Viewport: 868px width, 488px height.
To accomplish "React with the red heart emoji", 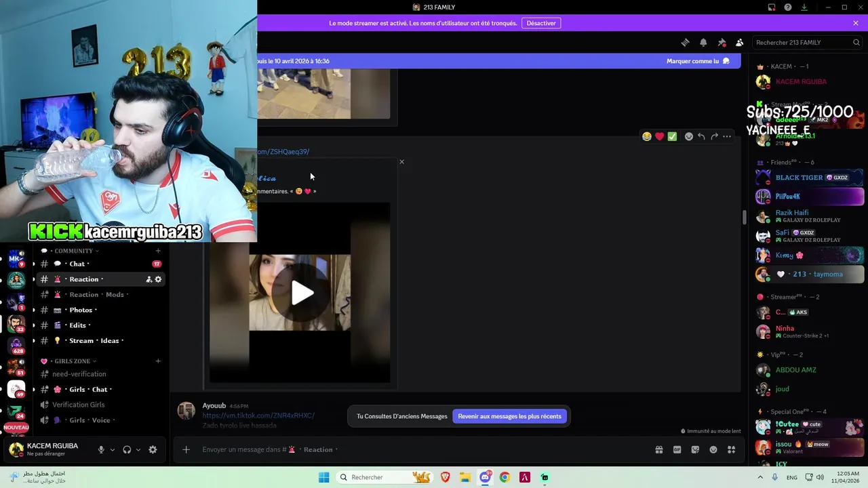I will pyautogui.click(x=659, y=136).
